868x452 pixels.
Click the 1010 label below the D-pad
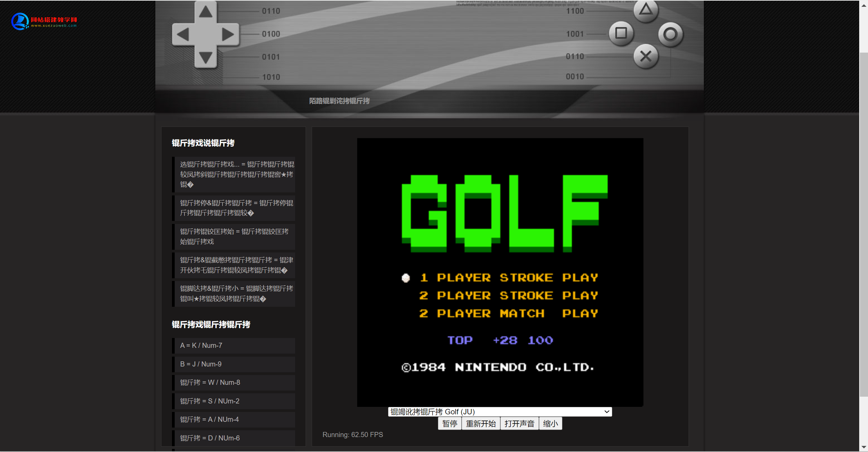click(271, 77)
